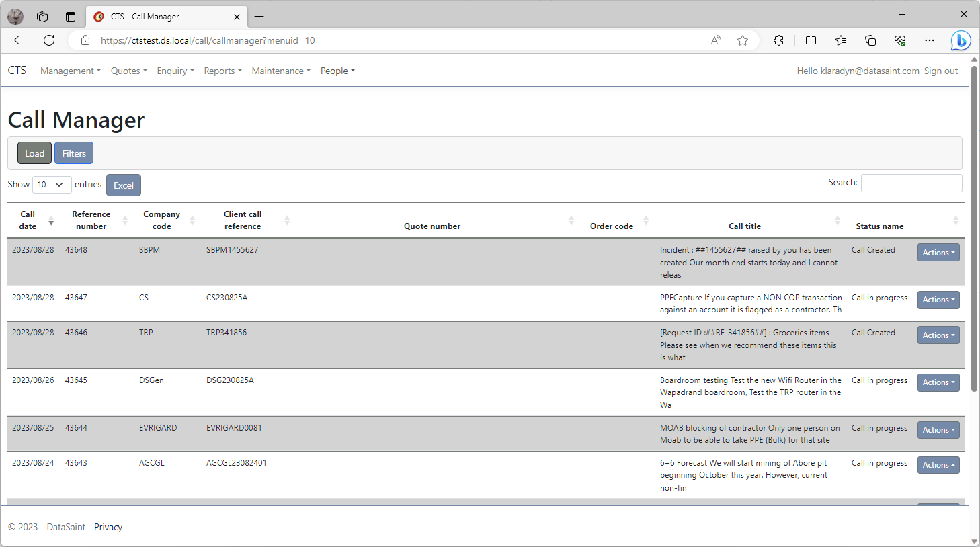This screenshot has width=980, height=547.
Task: Select company code DSGen cell
Action: [x=151, y=380]
